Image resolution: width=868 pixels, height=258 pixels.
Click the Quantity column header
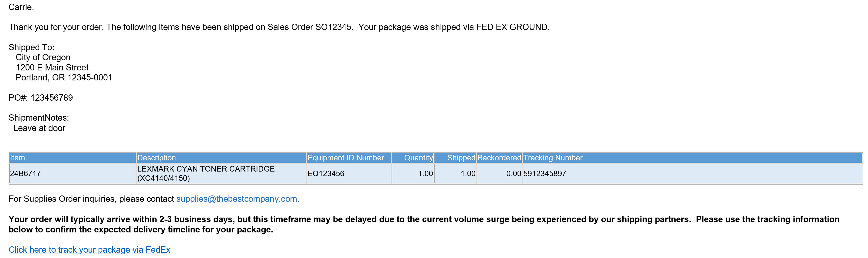pyautogui.click(x=413, y=158)
